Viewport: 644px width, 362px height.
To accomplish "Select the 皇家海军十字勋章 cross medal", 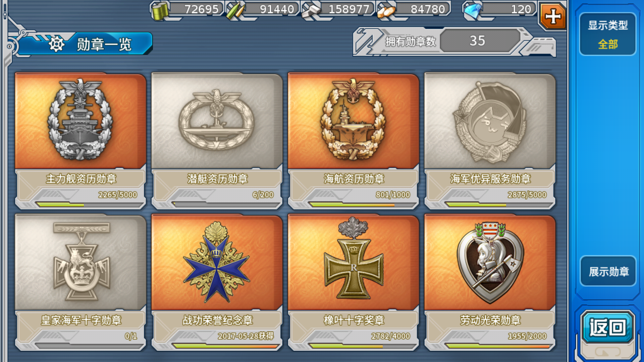I will coord(80,283).
